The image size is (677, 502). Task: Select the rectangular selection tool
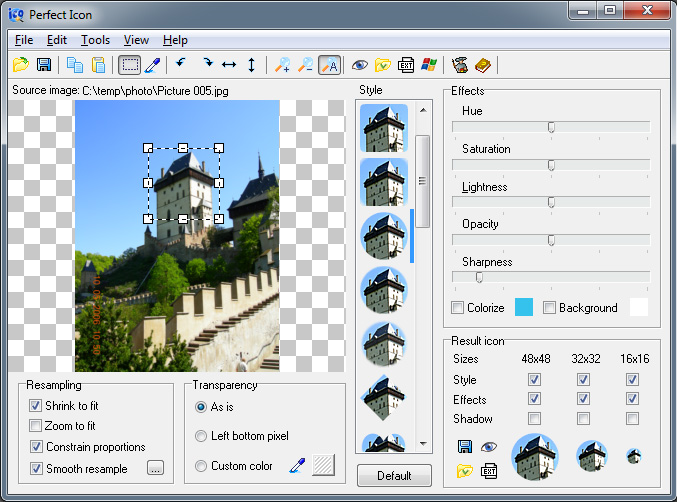coord(130,65)
